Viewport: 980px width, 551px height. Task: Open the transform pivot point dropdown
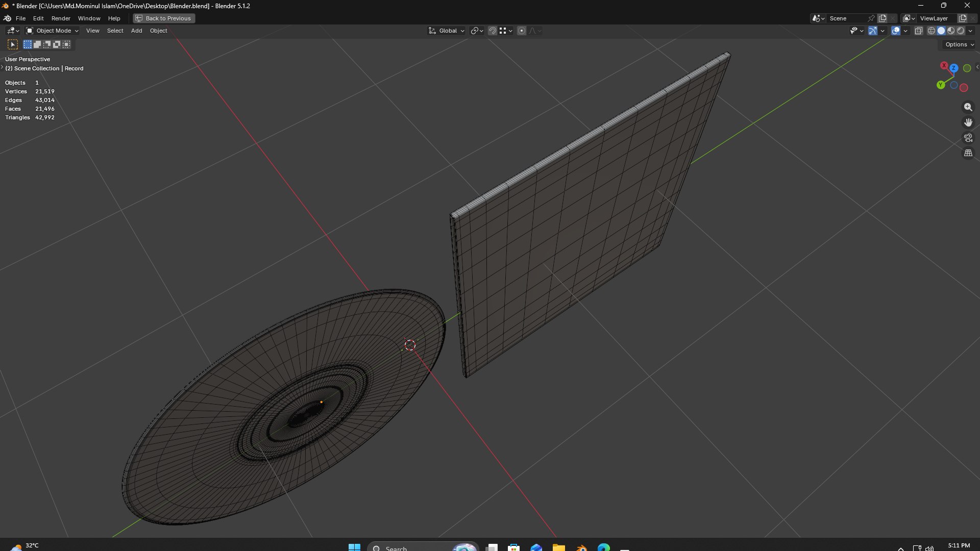click(x=477, y=31)
